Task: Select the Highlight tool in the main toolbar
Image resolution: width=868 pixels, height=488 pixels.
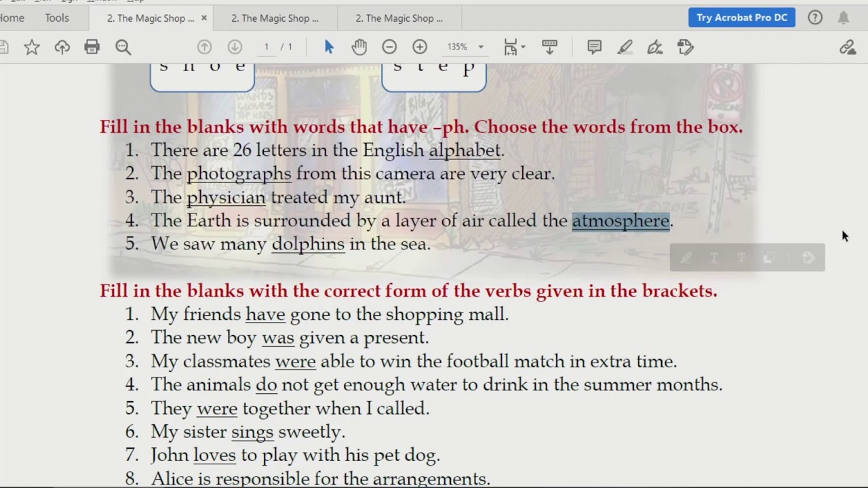Action: pos(625,47)
